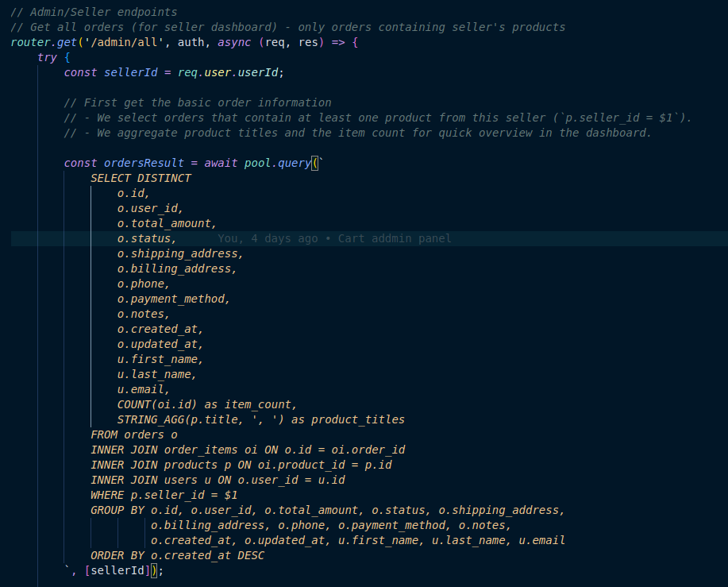
Task: Click the req.user.userId expression
Action: coord(230,72)
